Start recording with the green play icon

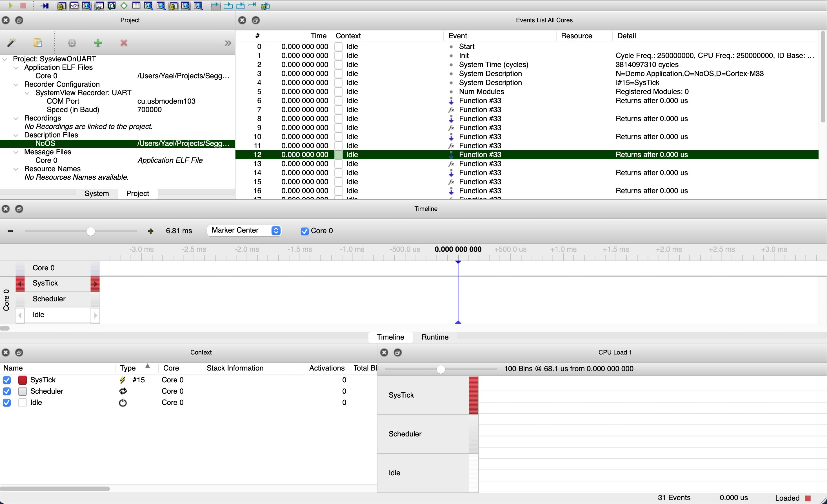10,5
